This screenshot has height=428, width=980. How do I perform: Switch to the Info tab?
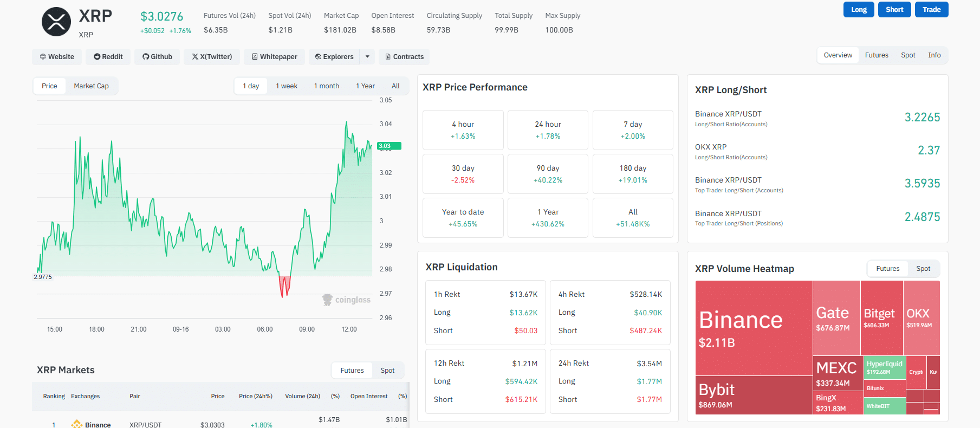[x=934, y=55]
